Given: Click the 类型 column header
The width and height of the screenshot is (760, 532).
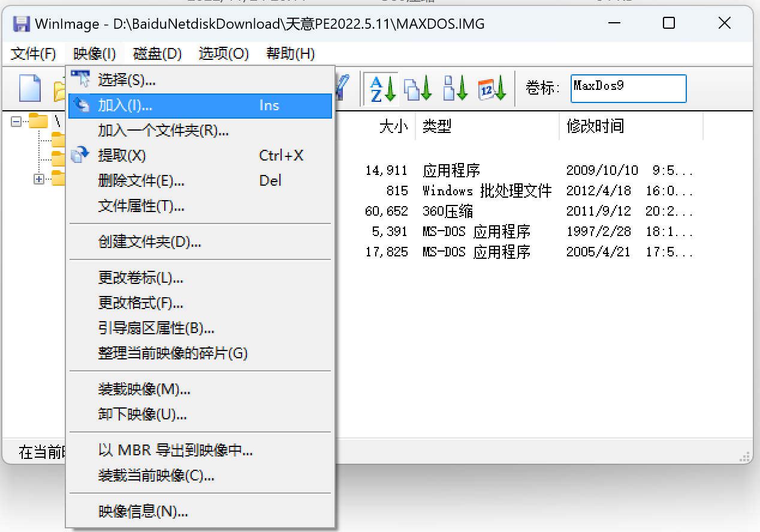Looking at the screenshot, I should click(x=487, y=126).
